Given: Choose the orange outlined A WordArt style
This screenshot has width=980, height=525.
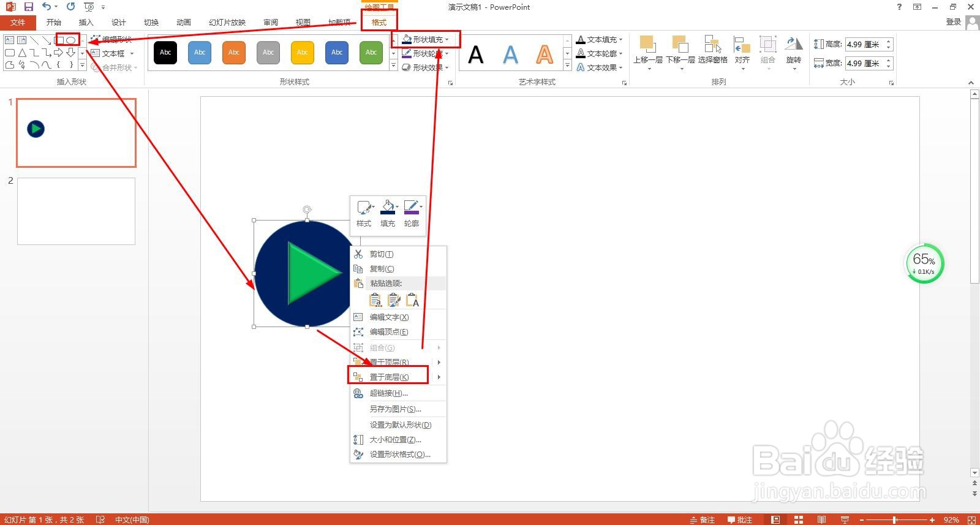Looking at the screenshot, I should pos(545,55).
